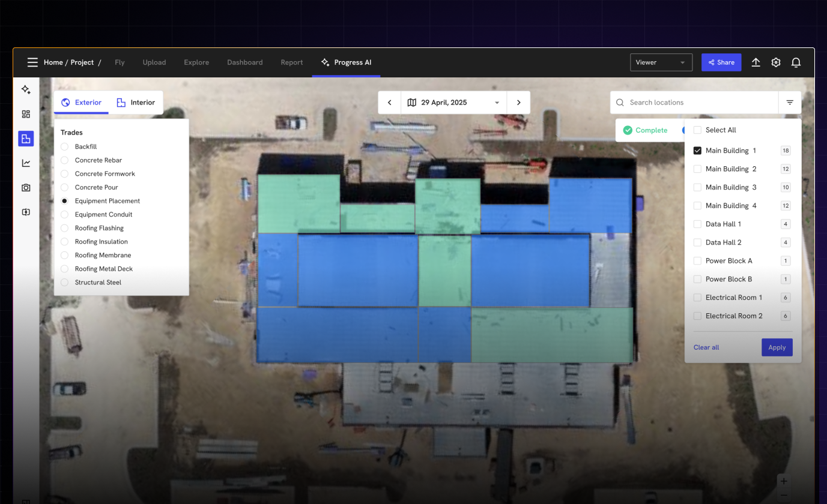Check the Data Hall 1 location checkbox
The width and height of the screenshot is (827, 504).
pyautogui.click(x=697, y=224)
